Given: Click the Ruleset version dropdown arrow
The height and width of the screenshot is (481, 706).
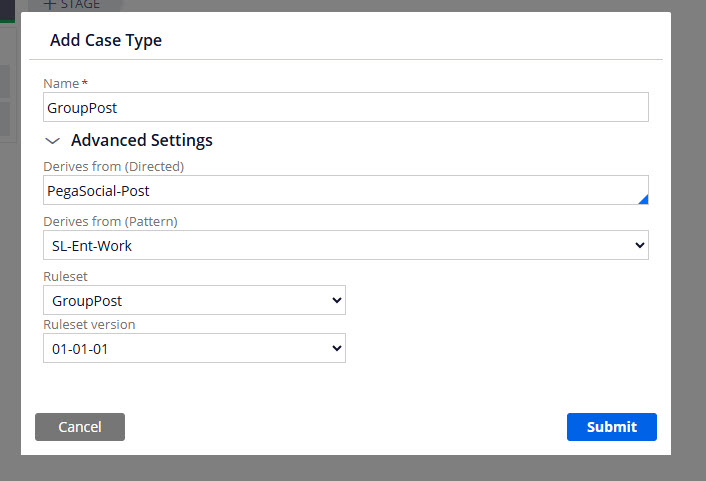Looking at the screenshot, I should (336, 348).
